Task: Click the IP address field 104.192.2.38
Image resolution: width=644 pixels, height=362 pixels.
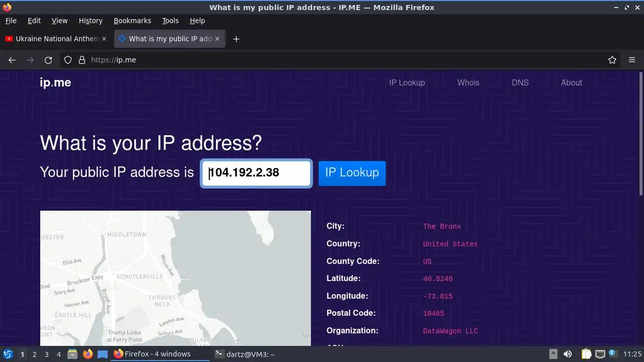Action: coord(257,173)
